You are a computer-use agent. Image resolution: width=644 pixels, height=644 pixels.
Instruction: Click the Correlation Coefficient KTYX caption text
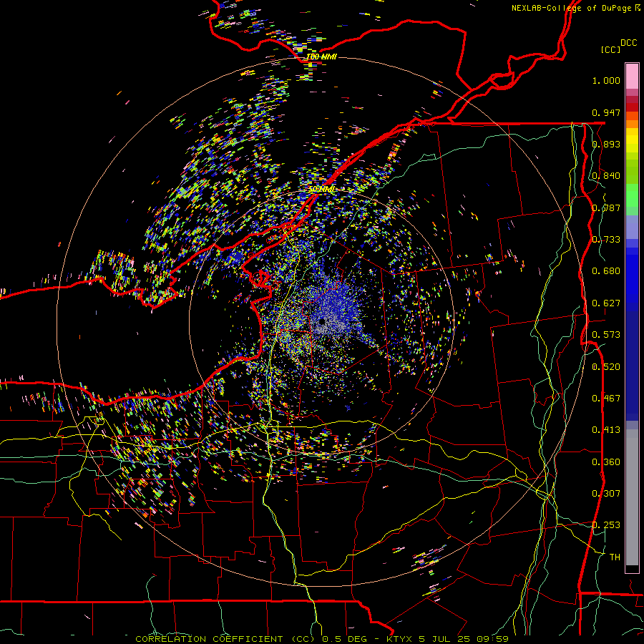322,639
